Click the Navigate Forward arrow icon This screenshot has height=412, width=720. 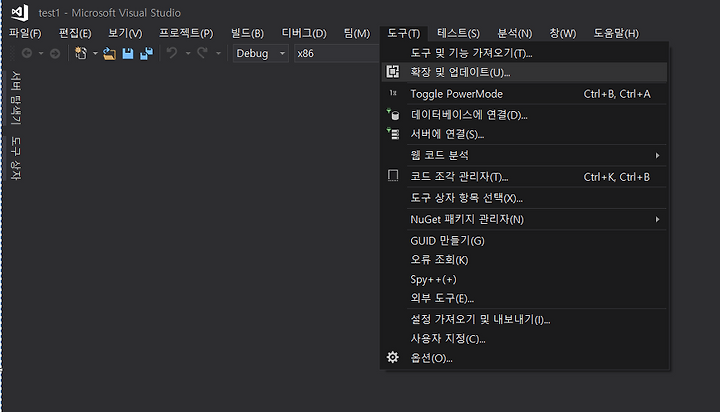point(55,54)
